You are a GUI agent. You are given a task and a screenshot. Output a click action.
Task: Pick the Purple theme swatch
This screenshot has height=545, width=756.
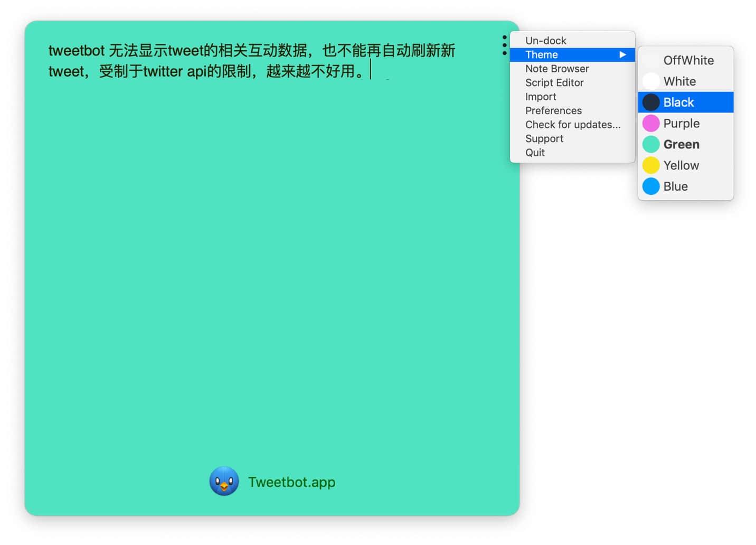[x=651, y=124]
